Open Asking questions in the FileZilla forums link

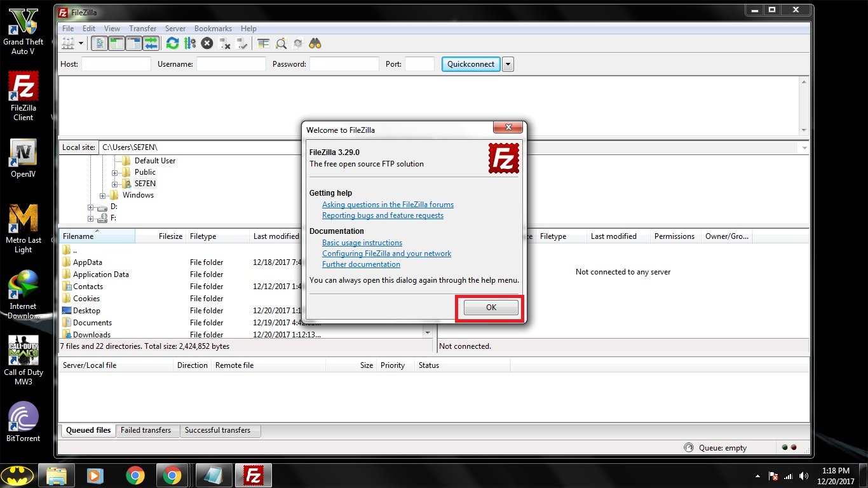tap(388, 205)
